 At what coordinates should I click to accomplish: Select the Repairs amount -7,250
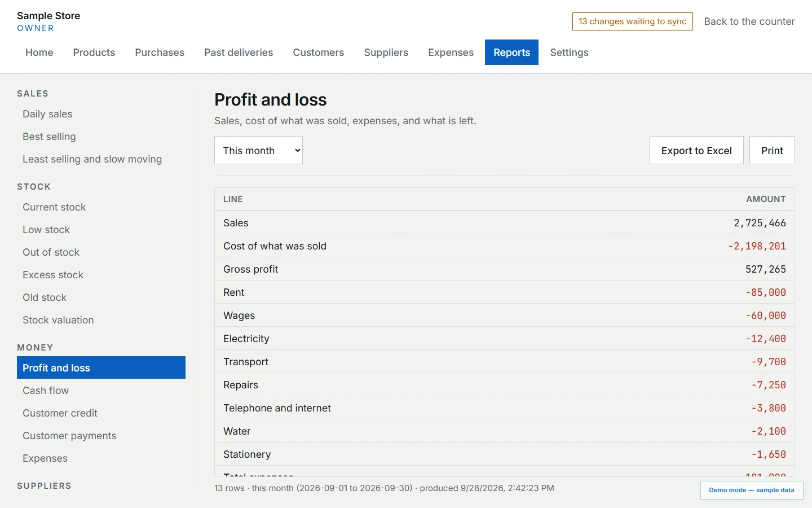[769, 385]
